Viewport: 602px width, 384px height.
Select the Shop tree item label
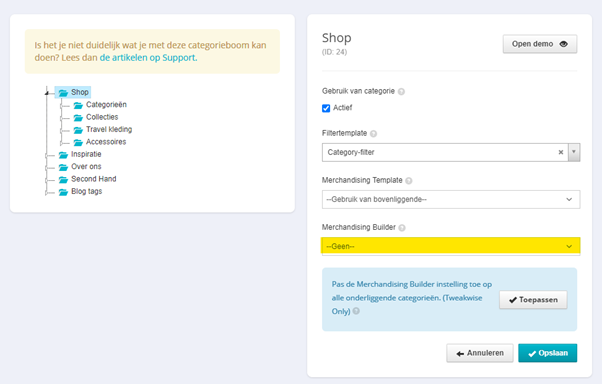point(79,92)
